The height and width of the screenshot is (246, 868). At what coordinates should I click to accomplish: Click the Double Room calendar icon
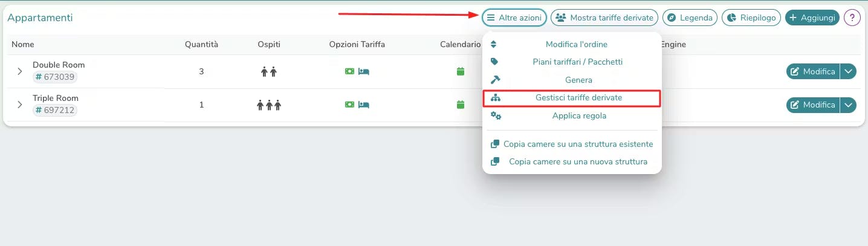pyautogui.click(x=460, y=71)
